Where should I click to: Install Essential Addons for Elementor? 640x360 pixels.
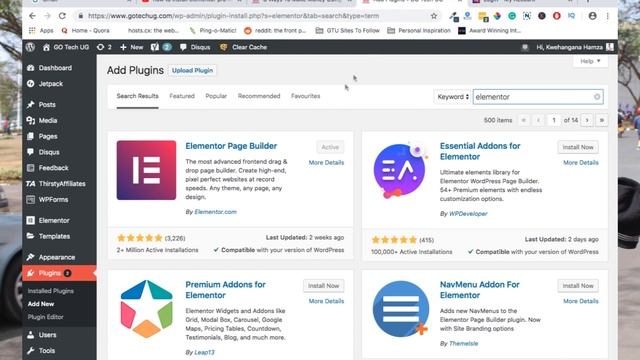(x=578, y=147)
